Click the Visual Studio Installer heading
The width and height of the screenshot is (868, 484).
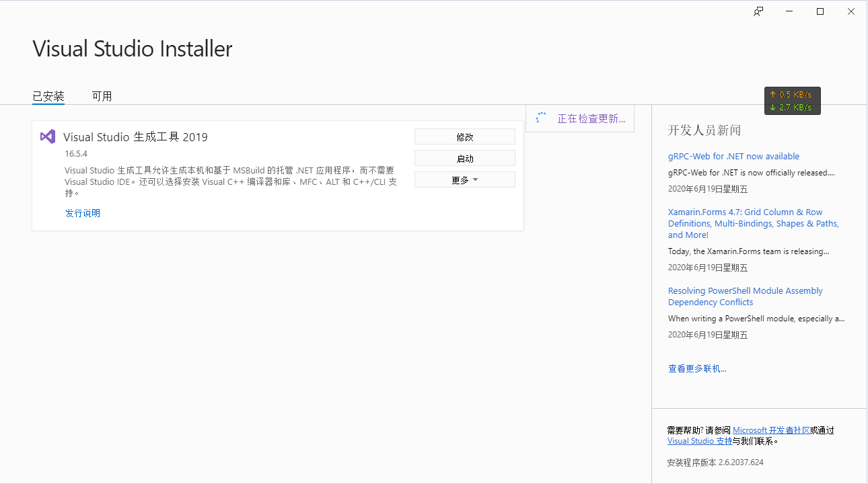(133, 48)
